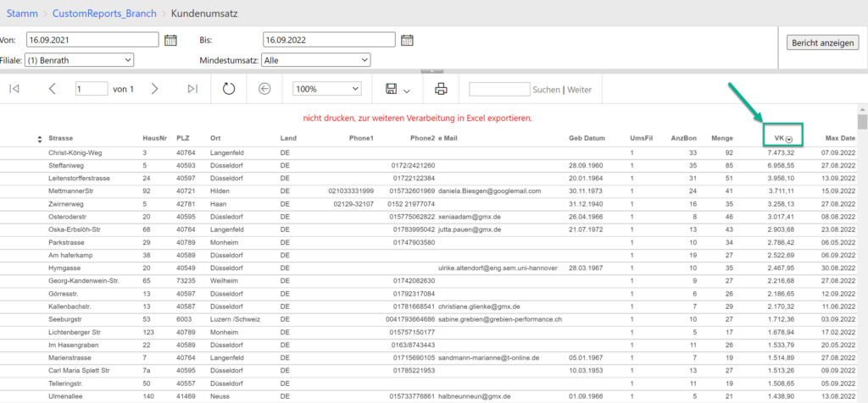
Task: Go to next report page
Action: [x=154, y=89]
